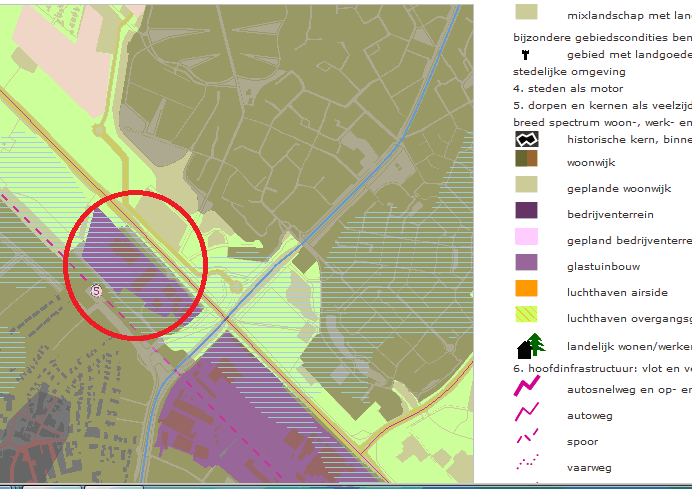The image size is (692, 489).
Task: Select the 'stedelijke omgeving' legend heading
Action: [569, 72]
